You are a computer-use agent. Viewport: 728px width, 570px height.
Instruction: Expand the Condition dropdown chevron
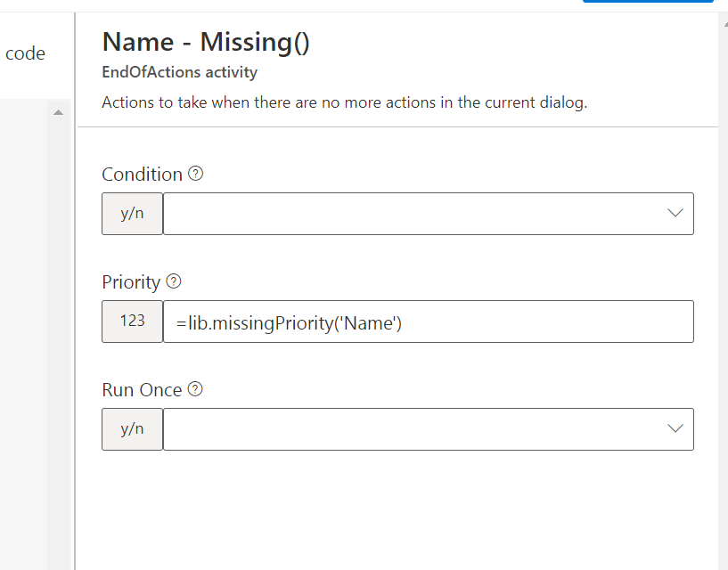675,214
